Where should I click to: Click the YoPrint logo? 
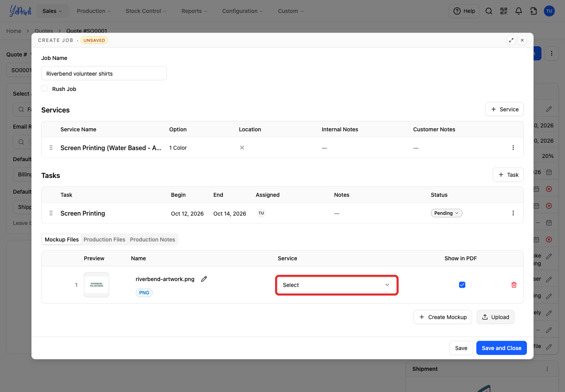tap(20, 11)
